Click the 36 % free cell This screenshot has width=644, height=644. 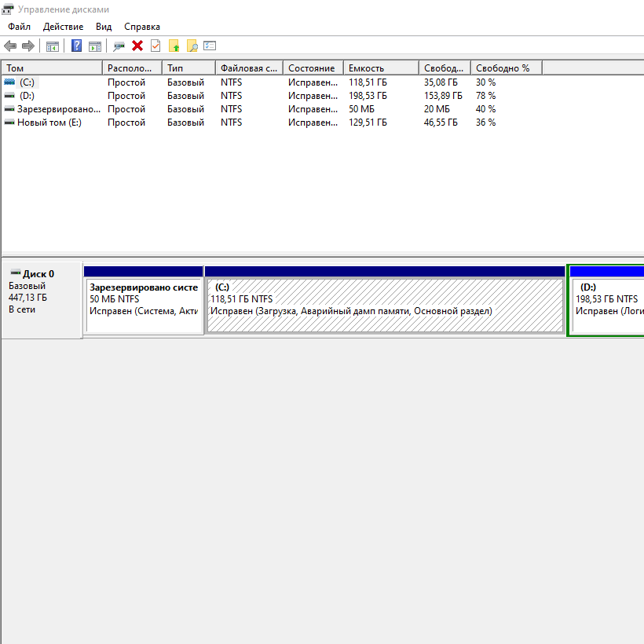(486, 123)
